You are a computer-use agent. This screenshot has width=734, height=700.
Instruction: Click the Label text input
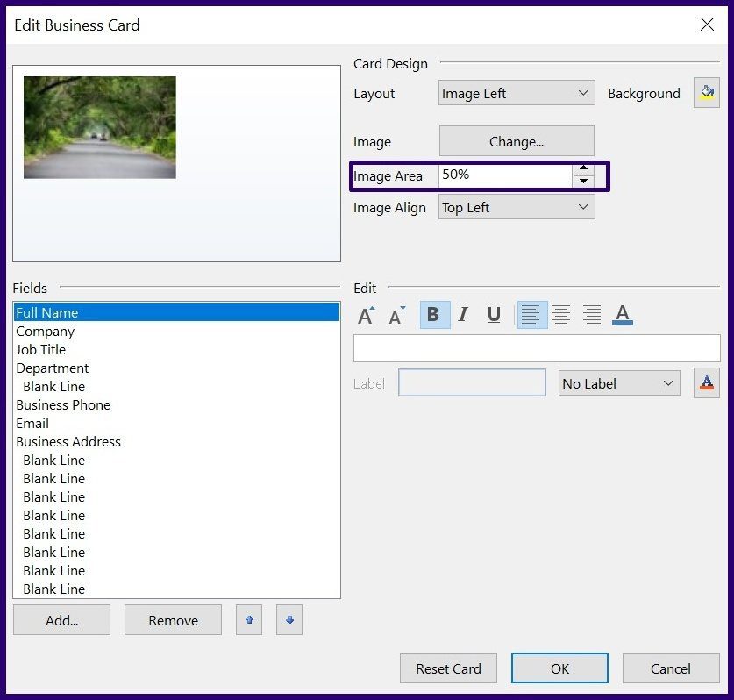472,382
